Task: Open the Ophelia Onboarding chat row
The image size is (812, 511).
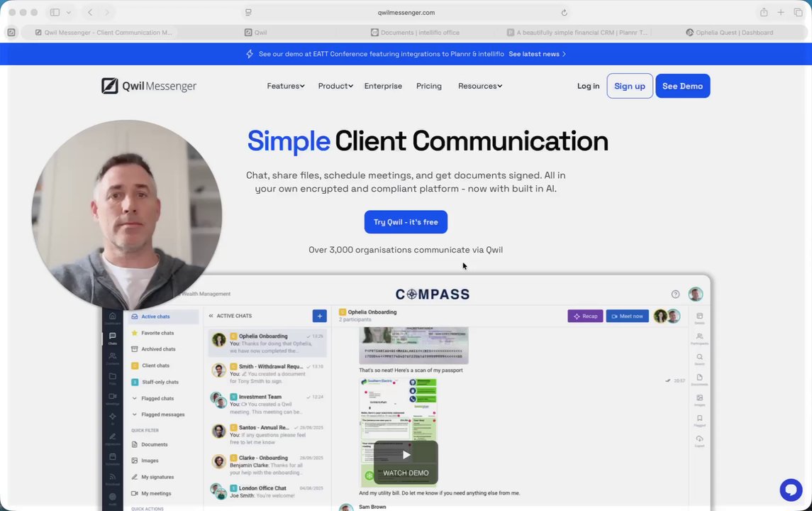Action: [267, 343]
